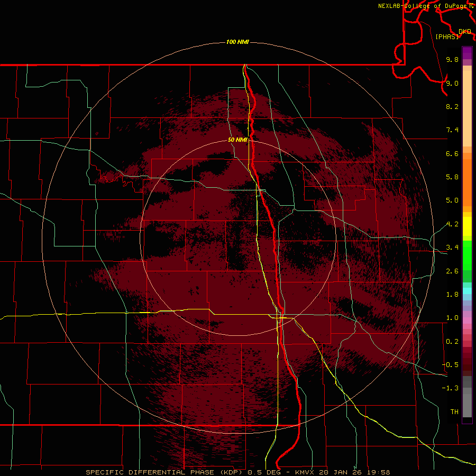
Task: Click the bright green segment of the color bar
Action: tap(467, 255)
